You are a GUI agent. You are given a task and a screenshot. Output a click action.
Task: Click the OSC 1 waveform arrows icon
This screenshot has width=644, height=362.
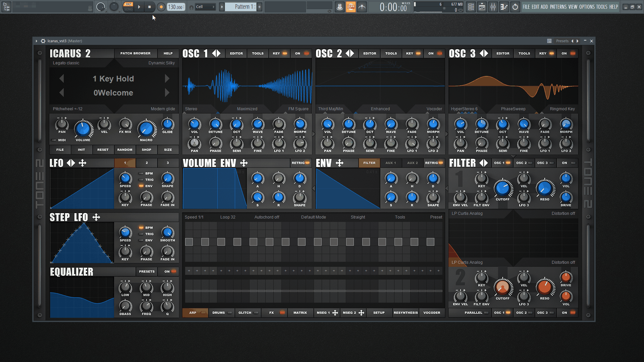pyautogui.click(x=216, y=53)
